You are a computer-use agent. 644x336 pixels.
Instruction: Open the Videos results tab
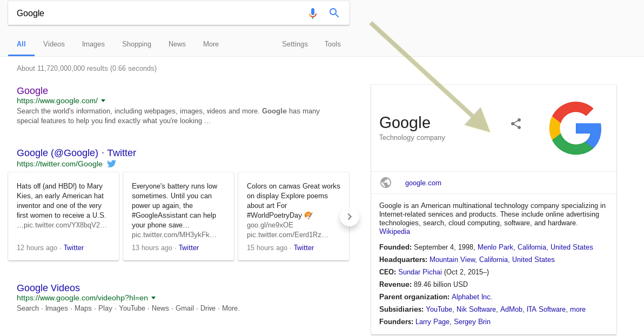click(x=54, y=44)
